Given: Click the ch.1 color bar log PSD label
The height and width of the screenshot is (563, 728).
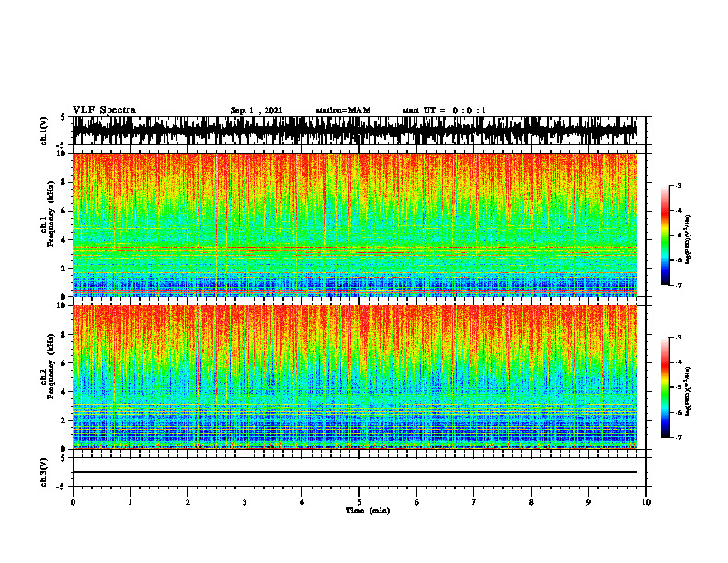Looking at the screenshot, I should click(688, 240).
